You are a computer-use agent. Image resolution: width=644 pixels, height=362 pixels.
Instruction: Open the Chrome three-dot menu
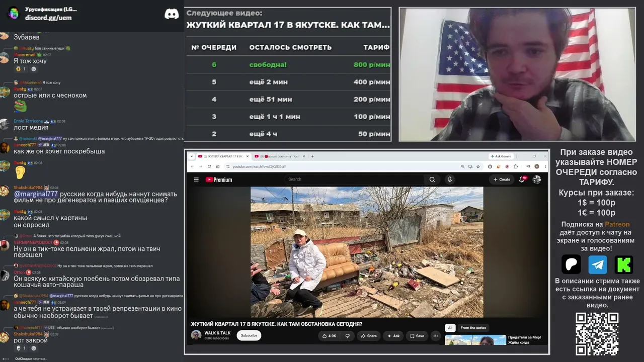pyautogui.click(x=545, y=166)
